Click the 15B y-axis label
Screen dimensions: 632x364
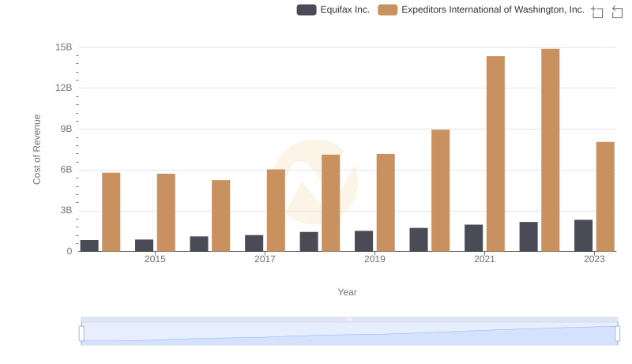point(64,47)
